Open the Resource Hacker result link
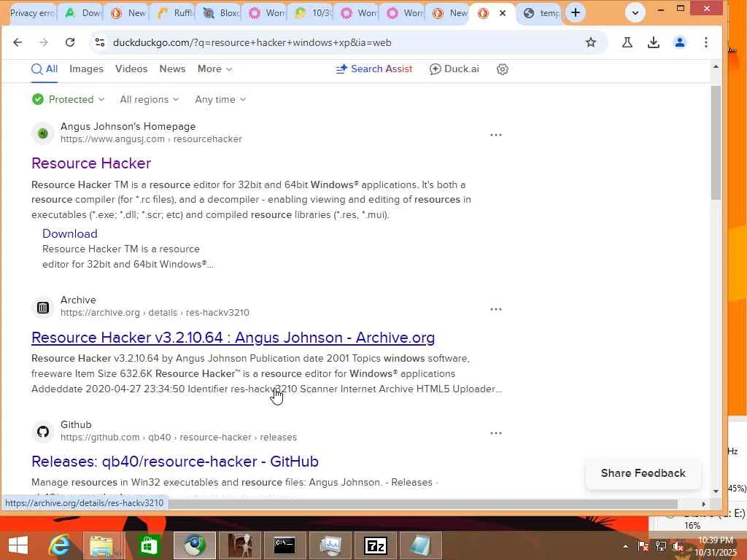 click(91, 163)
